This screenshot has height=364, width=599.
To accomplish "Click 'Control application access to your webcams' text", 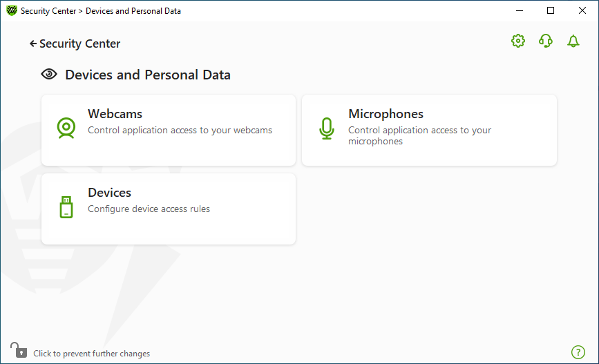I will point(180,131).
